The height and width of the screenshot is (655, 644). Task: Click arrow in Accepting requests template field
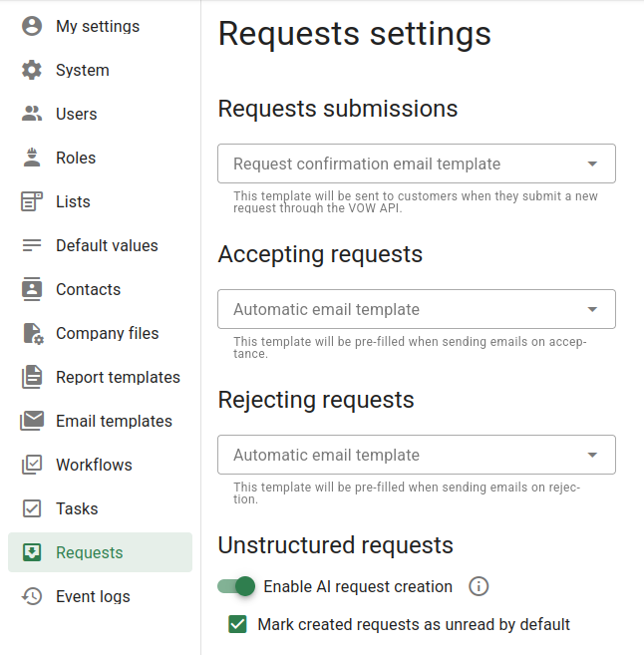click(592, 309)
